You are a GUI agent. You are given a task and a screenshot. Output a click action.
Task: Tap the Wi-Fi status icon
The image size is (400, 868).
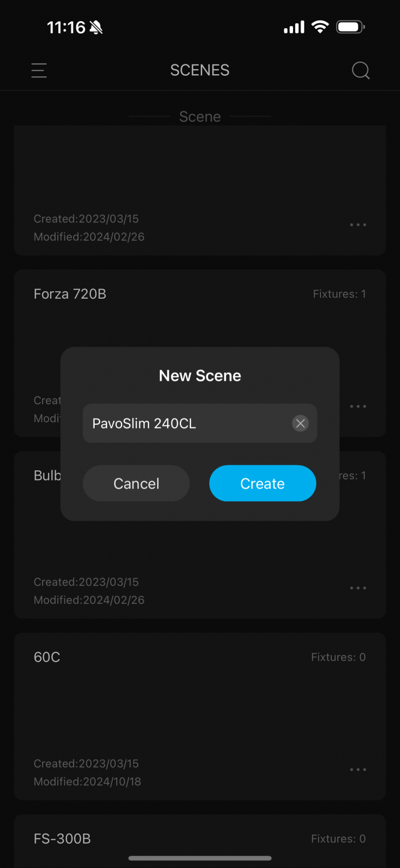320,27
